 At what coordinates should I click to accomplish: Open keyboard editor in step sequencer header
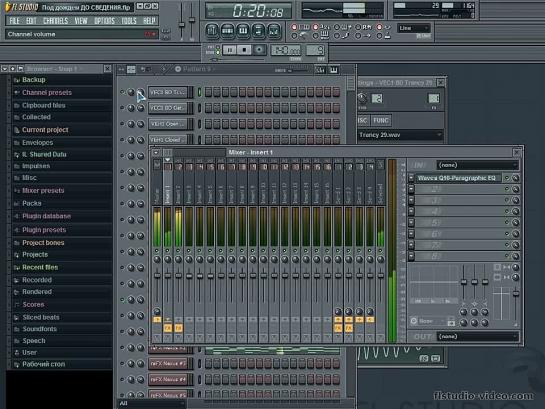click(334, 70)
